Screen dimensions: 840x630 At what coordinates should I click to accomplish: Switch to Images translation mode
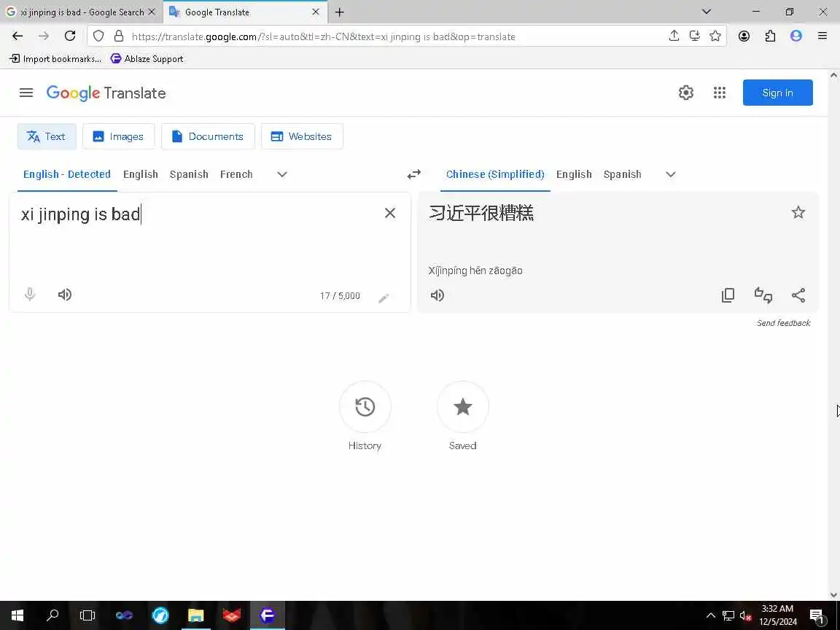[x=118, y=136]
